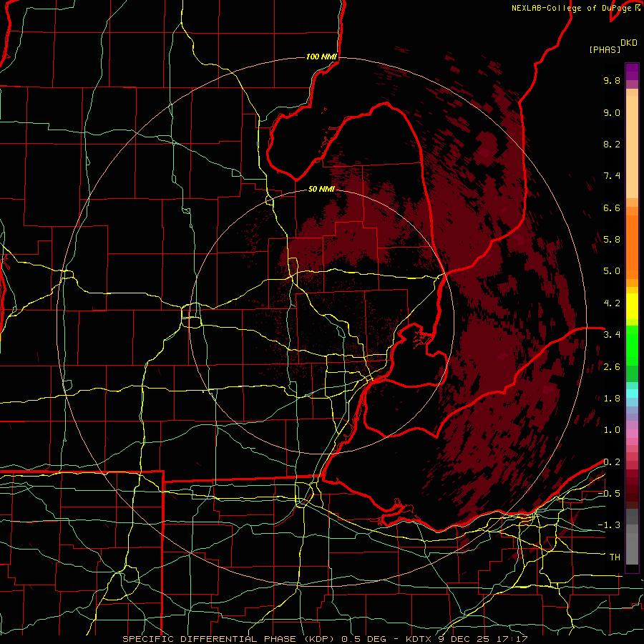Image resolution: width=644 pixels, height=644 pixels.
Task: Click the 7.4 value on the color scale
Action: click(x=612, y=176)
